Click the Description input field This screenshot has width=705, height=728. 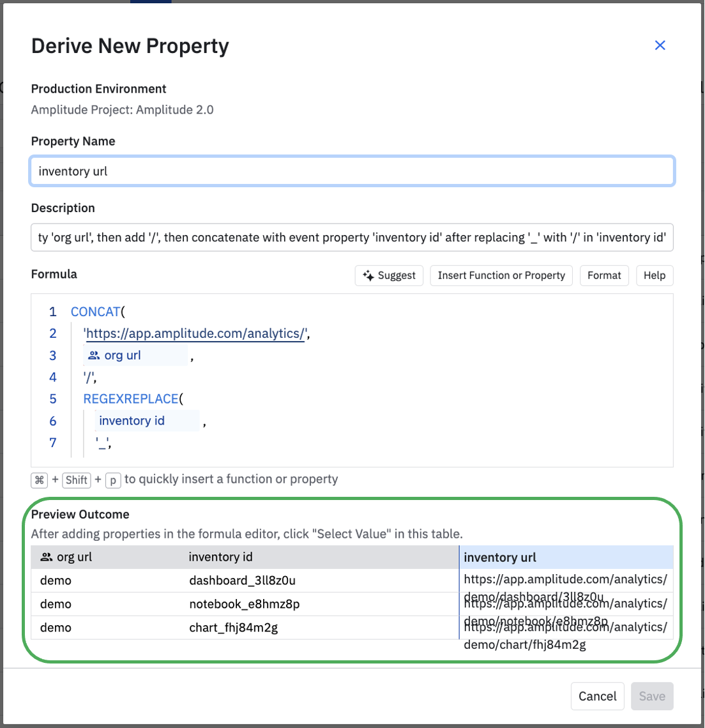tap(352, 238)
